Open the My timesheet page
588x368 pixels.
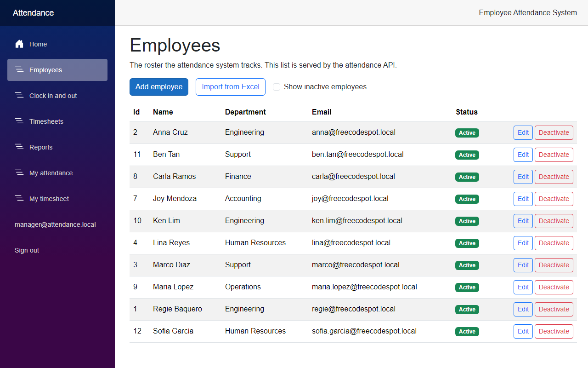point(57,199)
